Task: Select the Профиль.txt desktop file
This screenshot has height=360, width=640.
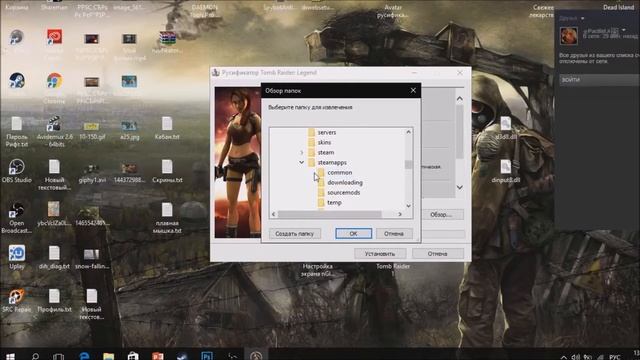Action: (x=54, y=296)
